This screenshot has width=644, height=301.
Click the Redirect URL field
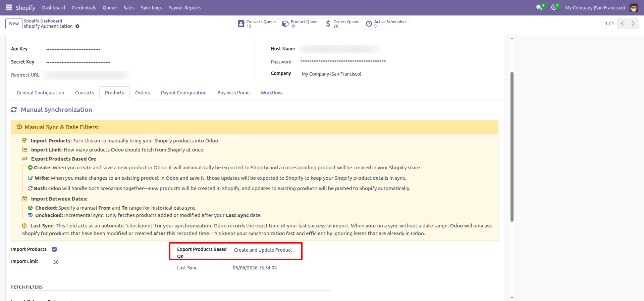click(87, 75)
